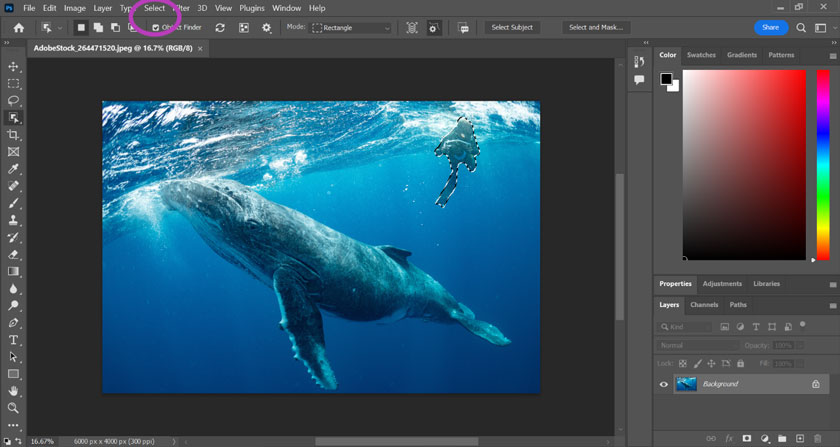This screenshot has width=840, height=447.
Task: Select the Eyedropper tool
Action: (13, 169)
